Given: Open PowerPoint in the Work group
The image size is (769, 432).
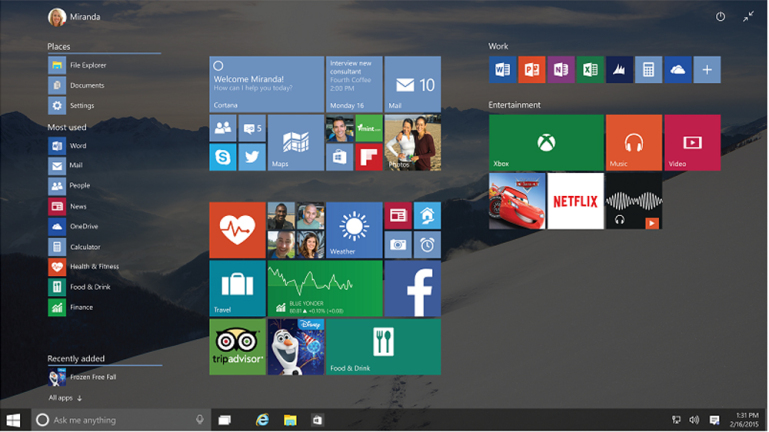Looking at the screenshot, I should point(531,69).
